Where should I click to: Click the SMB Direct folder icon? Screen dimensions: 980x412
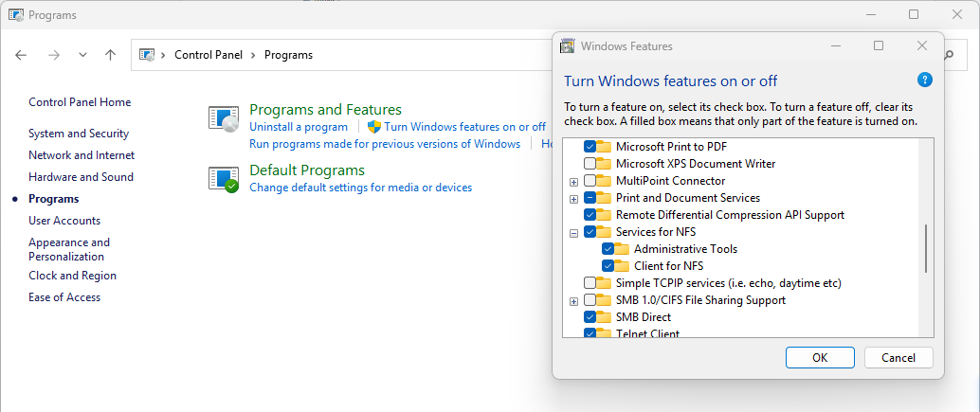pyautogui.click(x=603, y=316)
